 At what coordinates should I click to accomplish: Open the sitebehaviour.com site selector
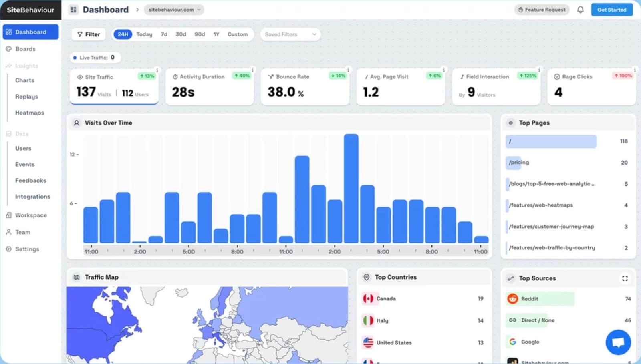pos(174,10)
